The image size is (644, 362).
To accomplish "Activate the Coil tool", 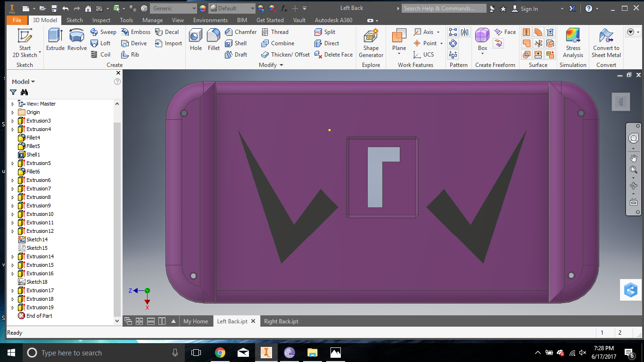I will coord(100,55).
